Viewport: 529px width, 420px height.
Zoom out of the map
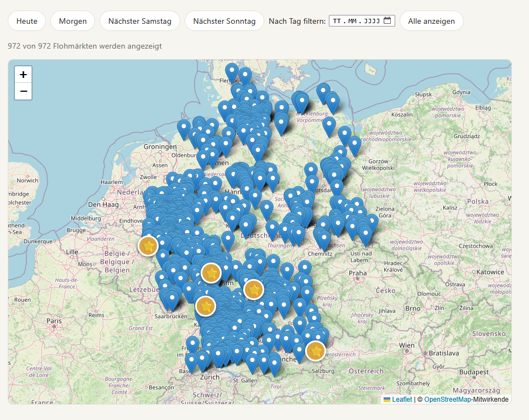(x=23, y=91)
